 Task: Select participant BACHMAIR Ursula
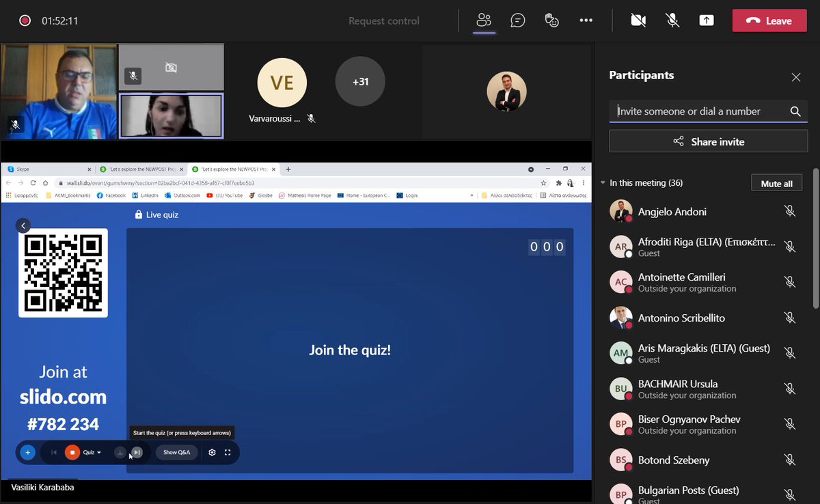coord(704,389)
